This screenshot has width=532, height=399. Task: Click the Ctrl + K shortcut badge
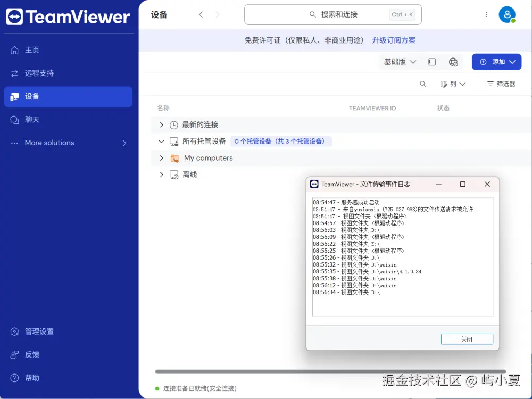[x=402, y=14]
